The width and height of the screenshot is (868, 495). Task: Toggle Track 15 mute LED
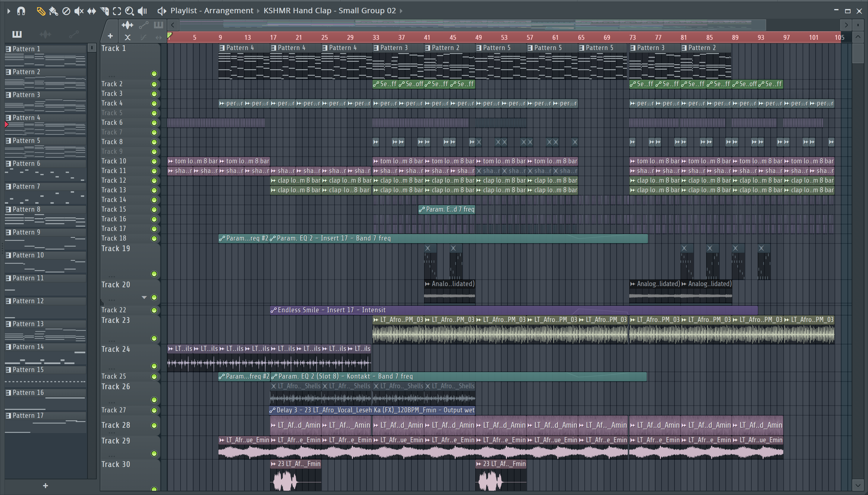click(154, 210)
